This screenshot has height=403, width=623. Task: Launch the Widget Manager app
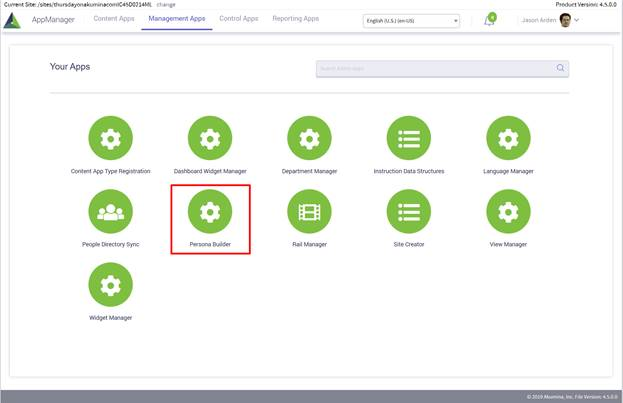[111, 285]
